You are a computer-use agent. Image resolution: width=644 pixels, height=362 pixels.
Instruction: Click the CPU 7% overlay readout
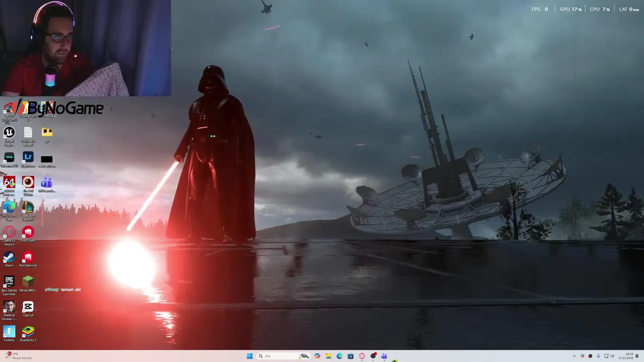point(600,9)
